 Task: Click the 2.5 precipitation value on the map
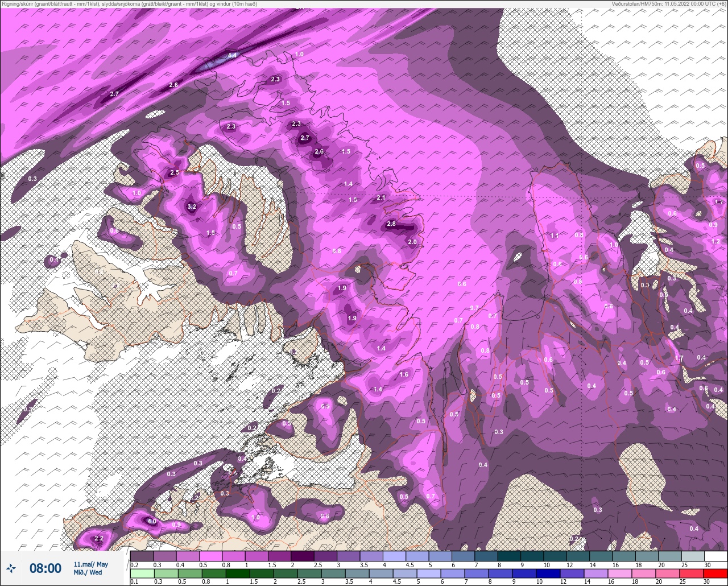(x=175, y=173)
